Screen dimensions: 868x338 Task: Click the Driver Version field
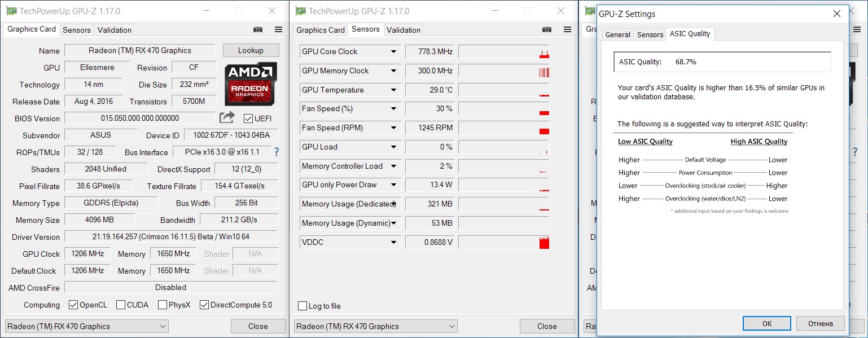tap(171, 236)
